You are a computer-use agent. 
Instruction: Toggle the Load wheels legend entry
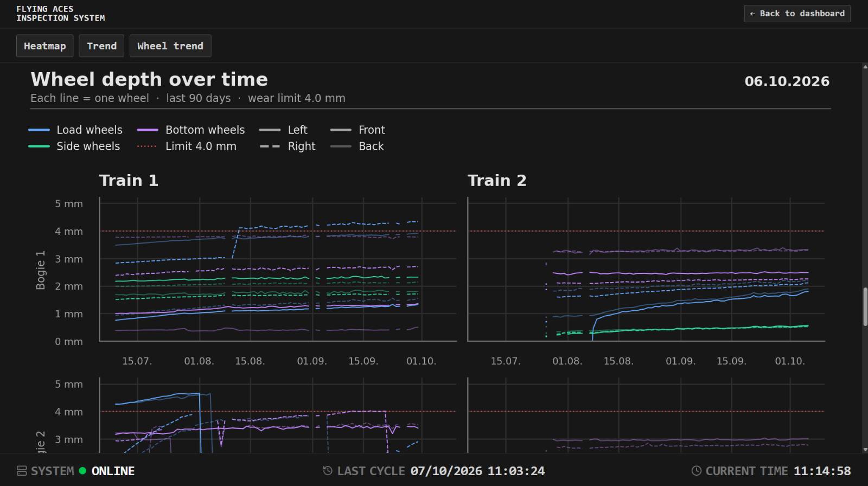click(x=75, y=130)
